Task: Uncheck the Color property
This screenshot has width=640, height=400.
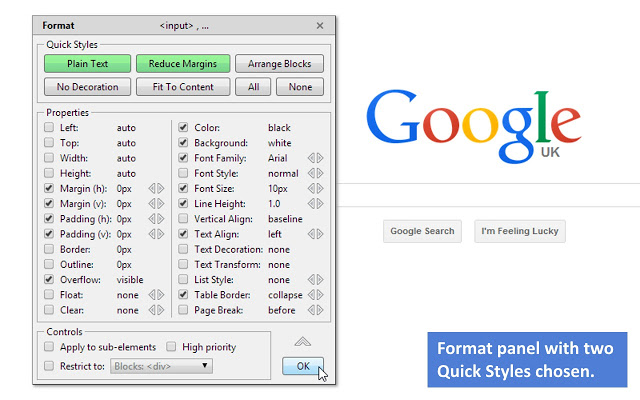Action: (x=183, y=127)
